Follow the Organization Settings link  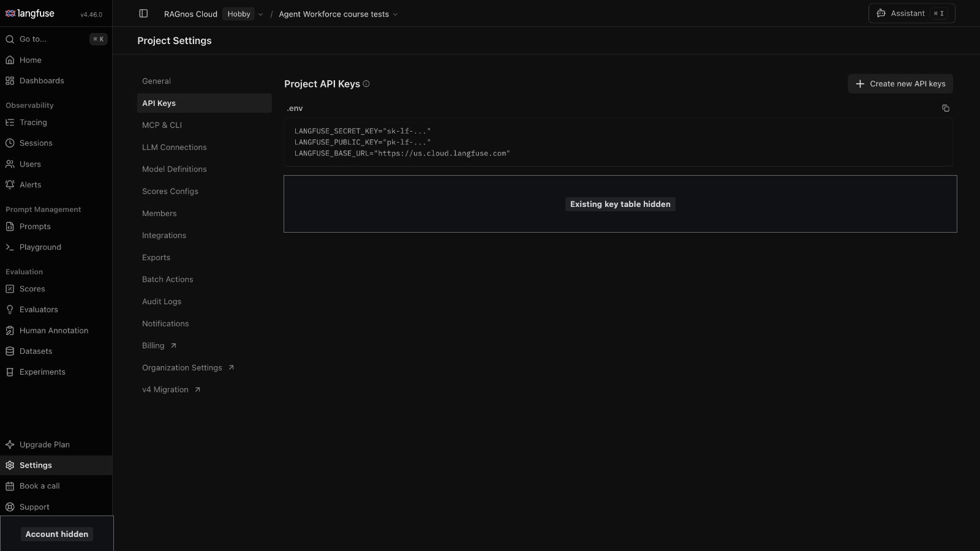click(205, 367)
